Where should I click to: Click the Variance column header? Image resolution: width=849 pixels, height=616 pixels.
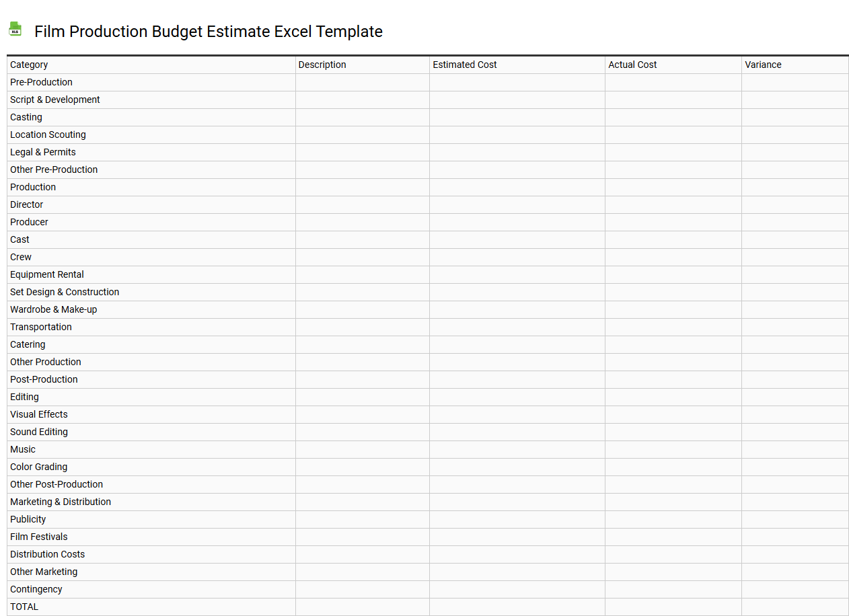pyautogui.click(x=763, y=65)
